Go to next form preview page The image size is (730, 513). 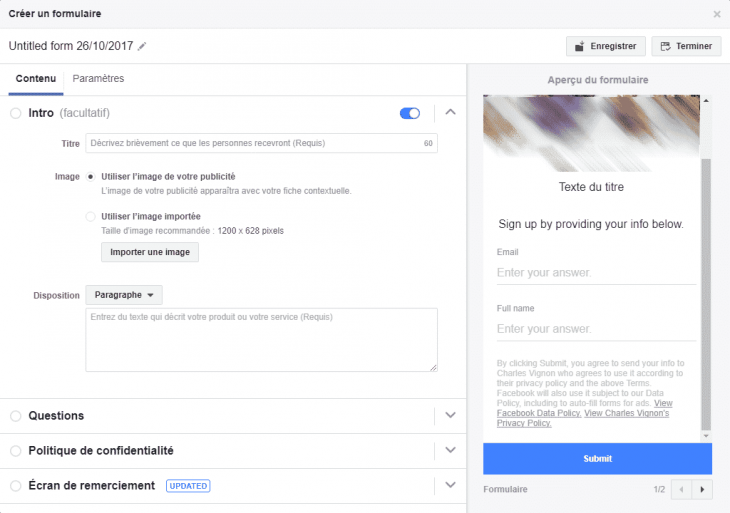click(702, 489)
